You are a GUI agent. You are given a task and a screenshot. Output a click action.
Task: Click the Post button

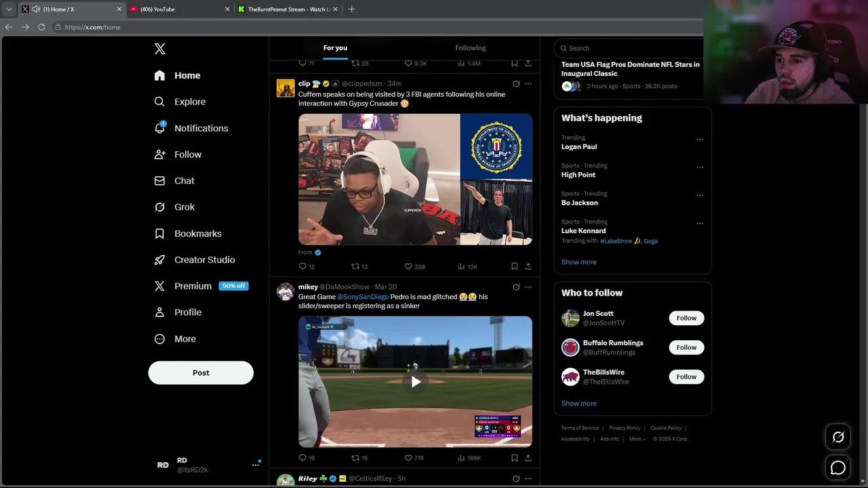coord(201,373)
